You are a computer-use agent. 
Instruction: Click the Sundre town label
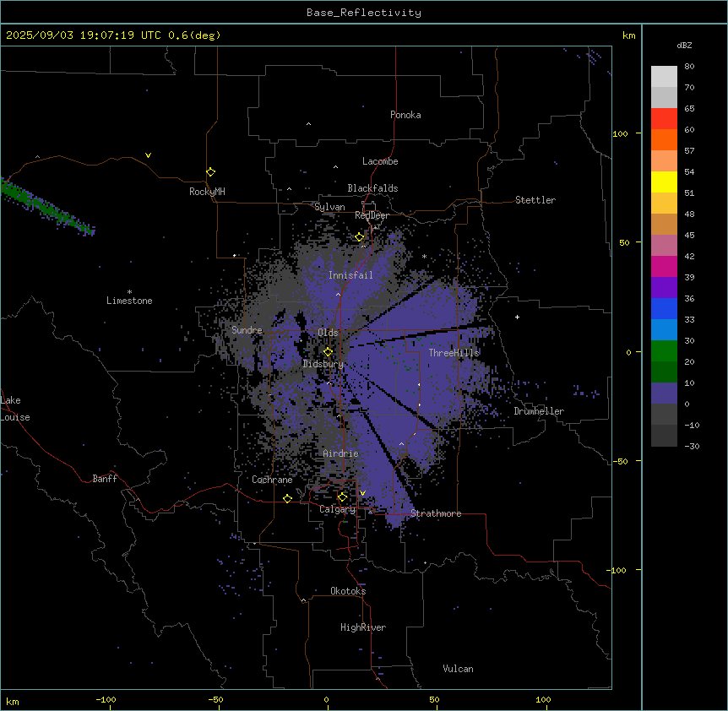tap(247, 330)
